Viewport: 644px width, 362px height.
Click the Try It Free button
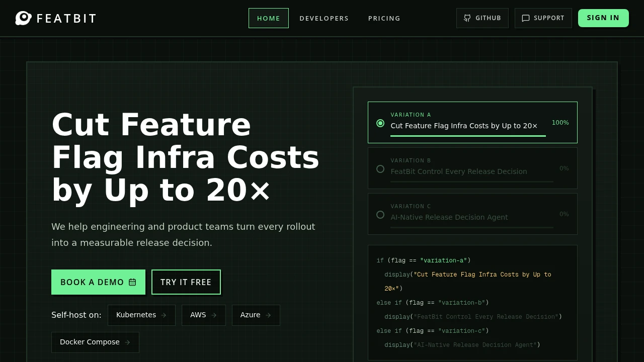click(x=186, y=282)
